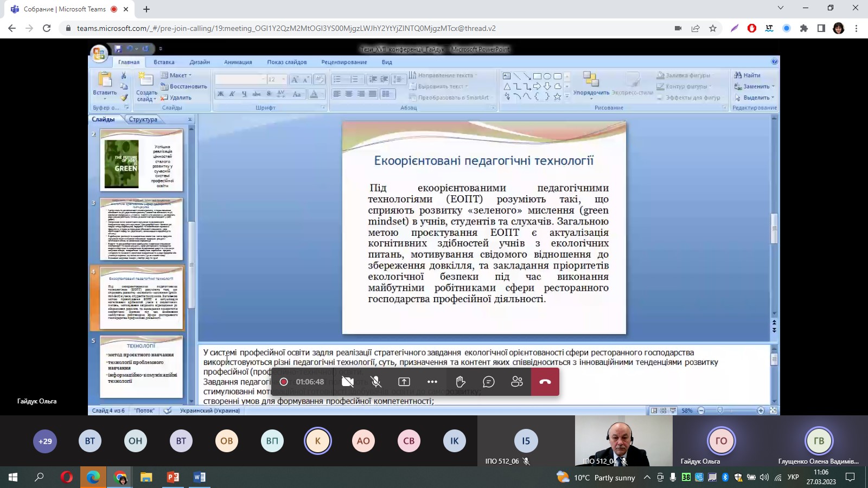Show hidden system tray icons
Image resolution: width=868 pixels, height=488 pixels.
pyautogui.click(x=647, y=477)
